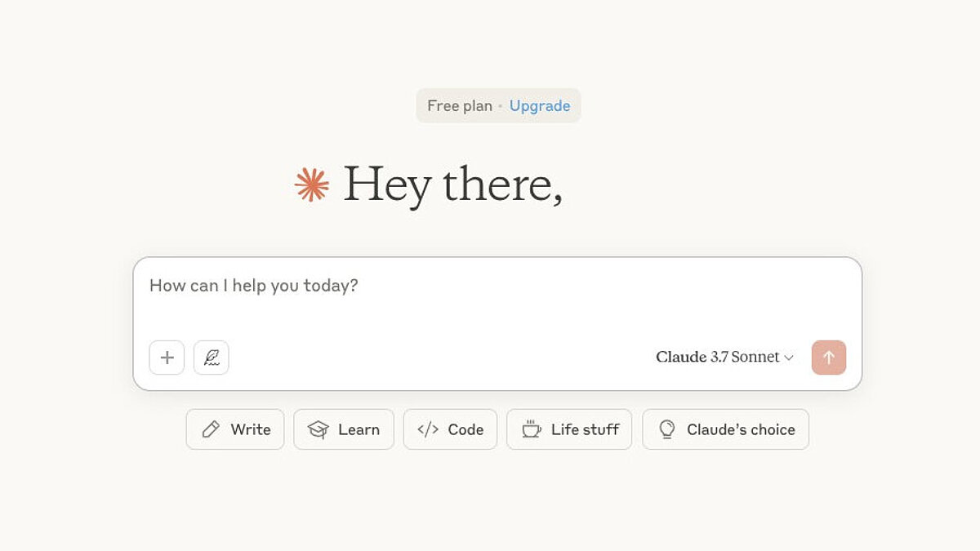The height and width of the screenshot is (551, 980).
Task: Select the Learn suggestion label
Action: [x=359, y=429]
